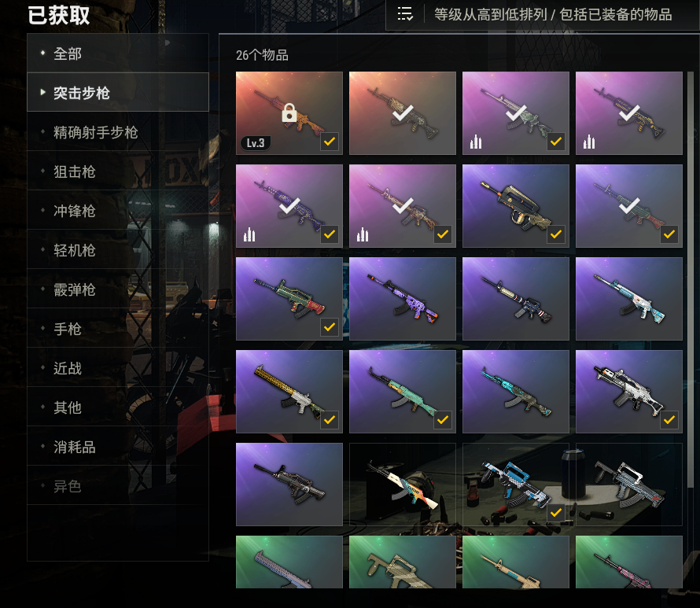700x608 pixels.
Task: Open the 手枪 category
Action: [x=118, y=329]
